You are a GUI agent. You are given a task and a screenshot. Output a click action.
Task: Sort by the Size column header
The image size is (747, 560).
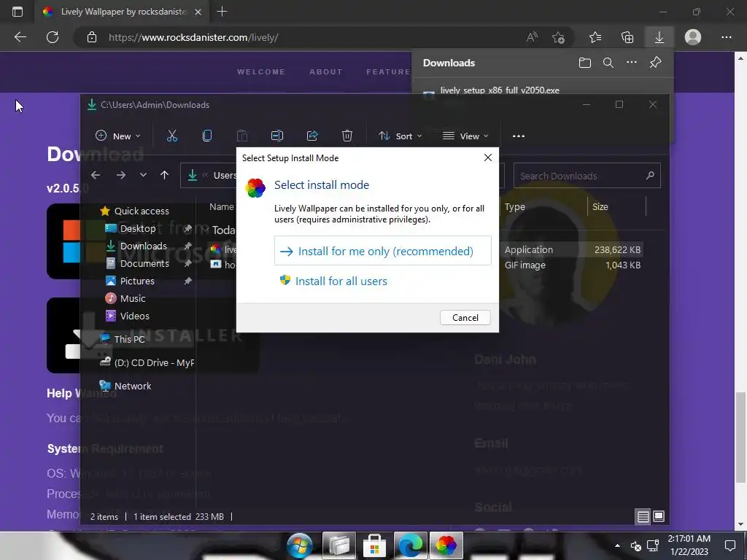[x=600, y=206]
